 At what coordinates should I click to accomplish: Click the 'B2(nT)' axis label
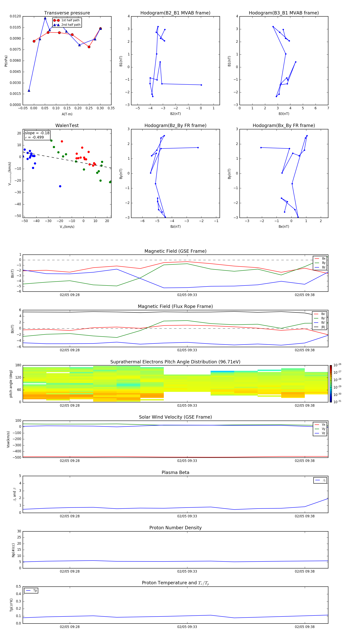tap(175, 114)
